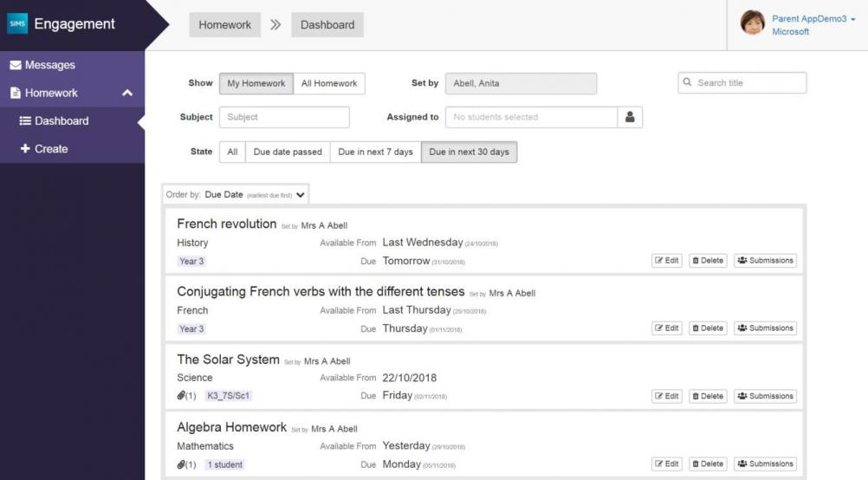
Task: Click the 1 student tag on Algebra Homework
Action: point(224,464)
